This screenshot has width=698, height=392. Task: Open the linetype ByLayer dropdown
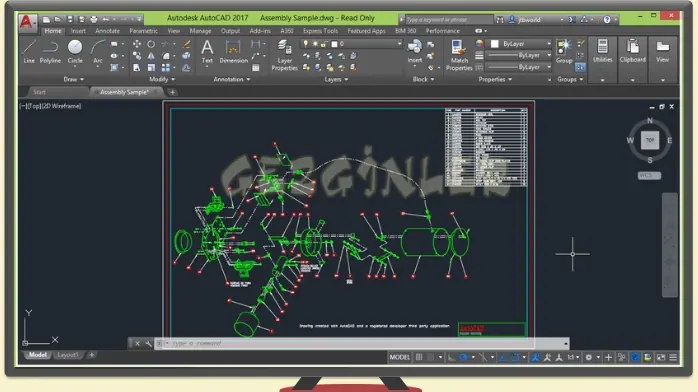tap(519, 67)
